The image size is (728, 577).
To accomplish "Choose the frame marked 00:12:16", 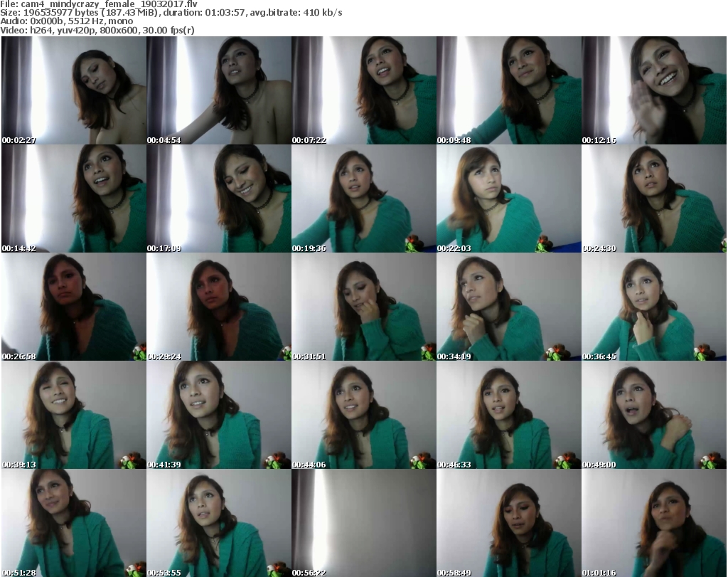I will point(654,90).
